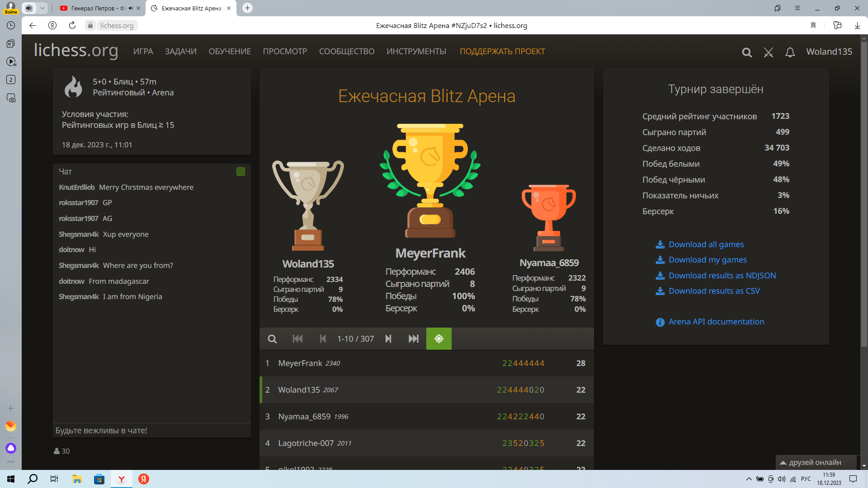Open browser history clock sidebar icon
Viewport: 868px width, 488px height.
(x=11, y=26)
